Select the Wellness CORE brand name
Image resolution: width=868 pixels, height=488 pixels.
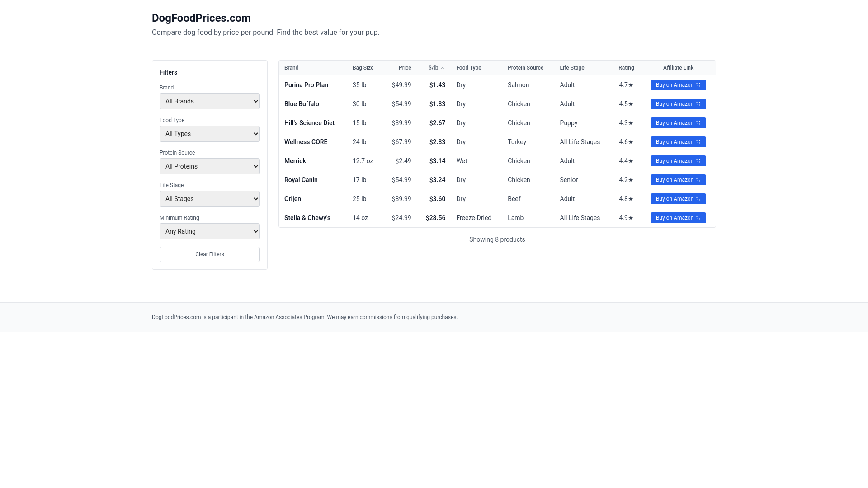pyautogui.click(x=306, y=142)
